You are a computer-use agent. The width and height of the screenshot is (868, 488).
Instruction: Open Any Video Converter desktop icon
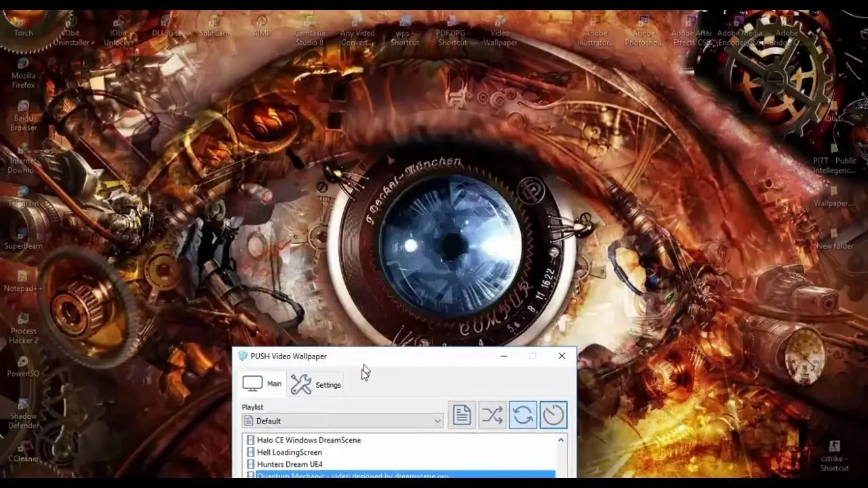[x=357, y=32]
